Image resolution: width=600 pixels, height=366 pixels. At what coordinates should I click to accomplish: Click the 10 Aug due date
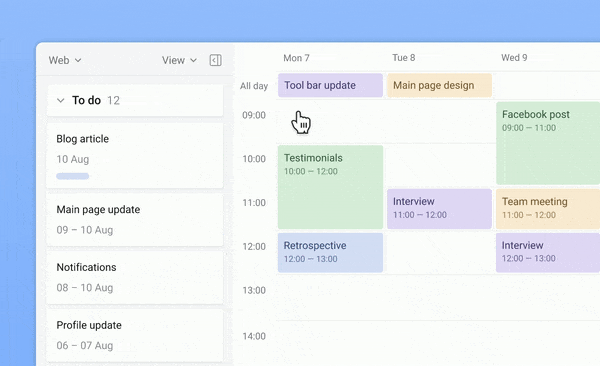[73, 159]
